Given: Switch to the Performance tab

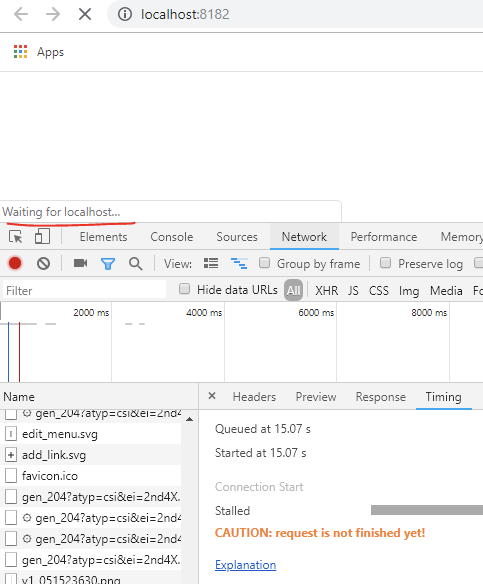Looking at the screenshot, I should (384, 237).
